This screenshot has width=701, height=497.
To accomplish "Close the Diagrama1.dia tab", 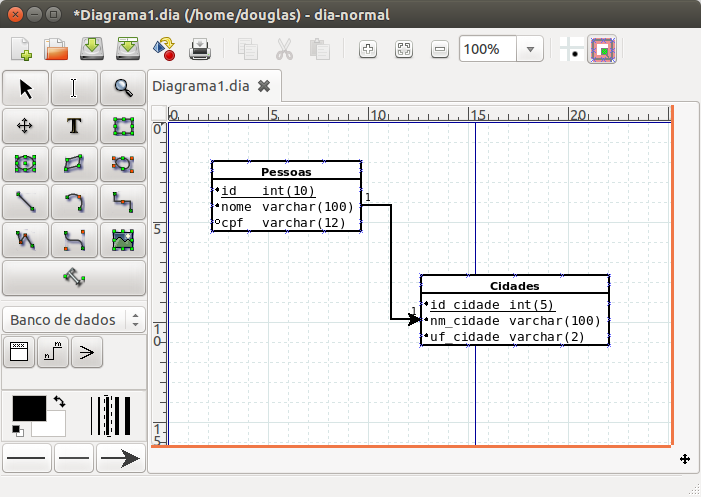I will pyautogui.click(x=264, y=86).
